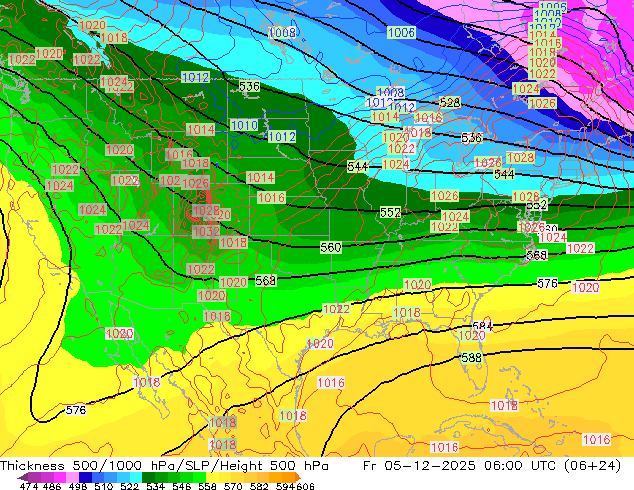Click the dark navy blue legend swatch
The image size is (634, 490).
pyautogui.click(x=85, y=477)
